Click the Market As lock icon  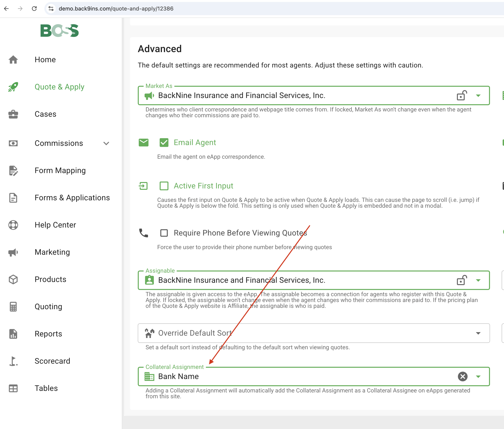tap(461, 95)
